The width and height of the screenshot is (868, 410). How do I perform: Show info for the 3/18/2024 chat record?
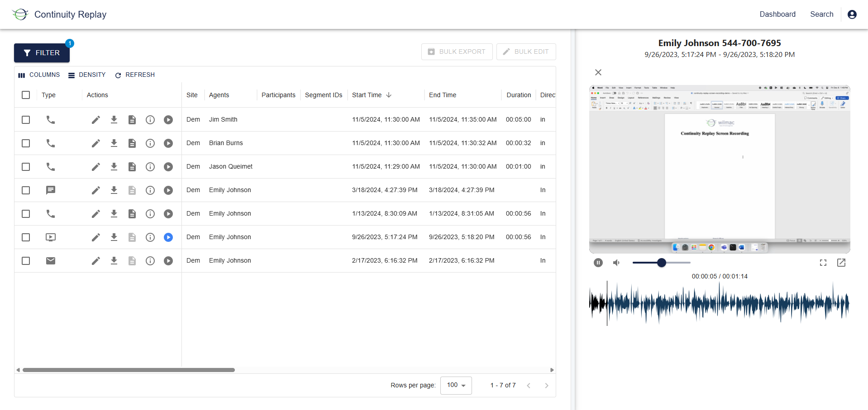click(150, 190)
